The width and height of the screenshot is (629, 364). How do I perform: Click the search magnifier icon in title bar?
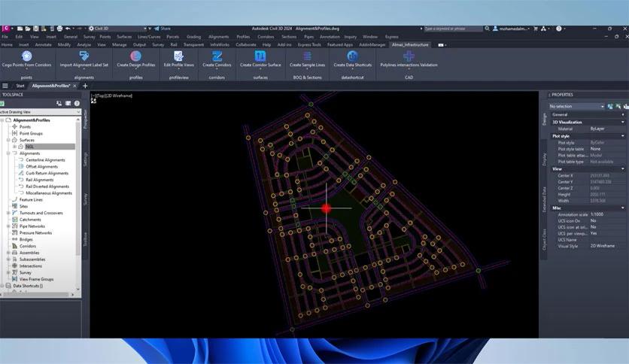[487, 29]
